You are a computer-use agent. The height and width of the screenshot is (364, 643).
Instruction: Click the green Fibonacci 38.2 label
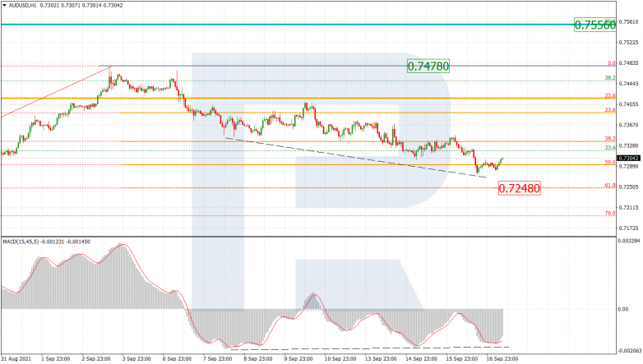610,77
